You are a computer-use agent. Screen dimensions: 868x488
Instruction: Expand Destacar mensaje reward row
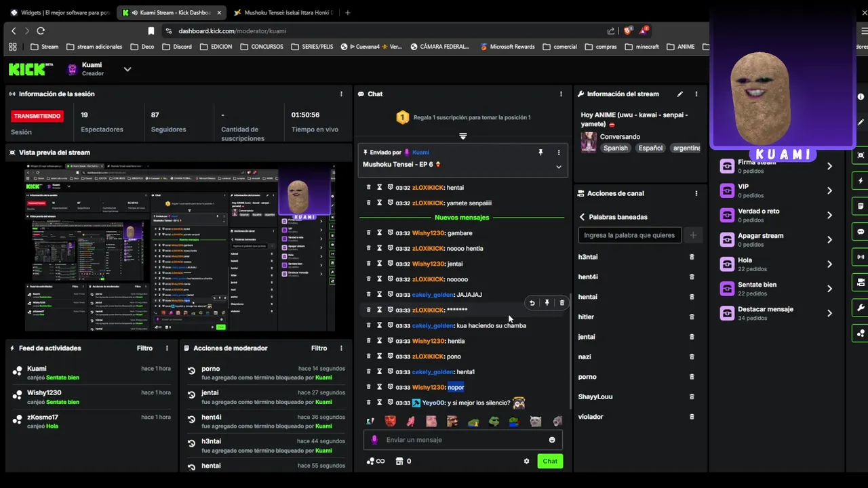[829, 313]
